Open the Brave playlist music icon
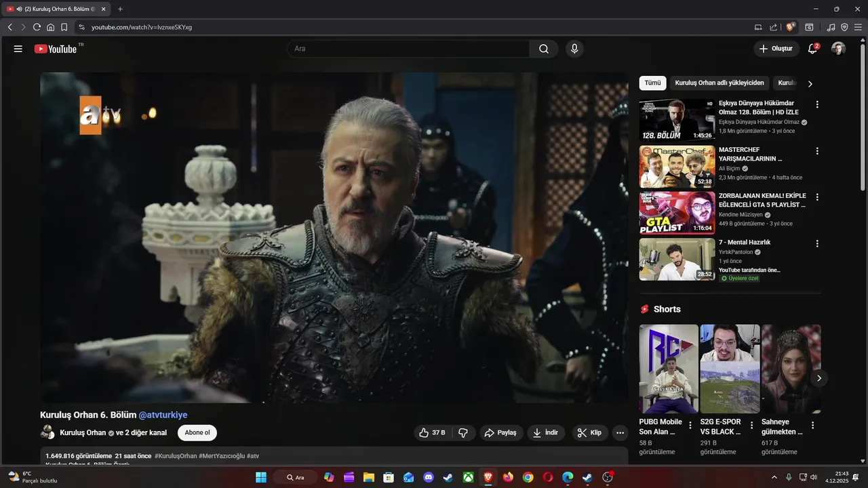 pos(831,27)
